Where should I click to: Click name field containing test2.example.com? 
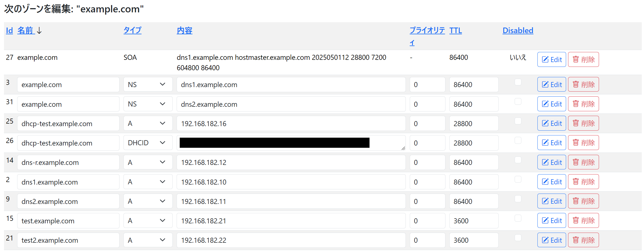68,240
